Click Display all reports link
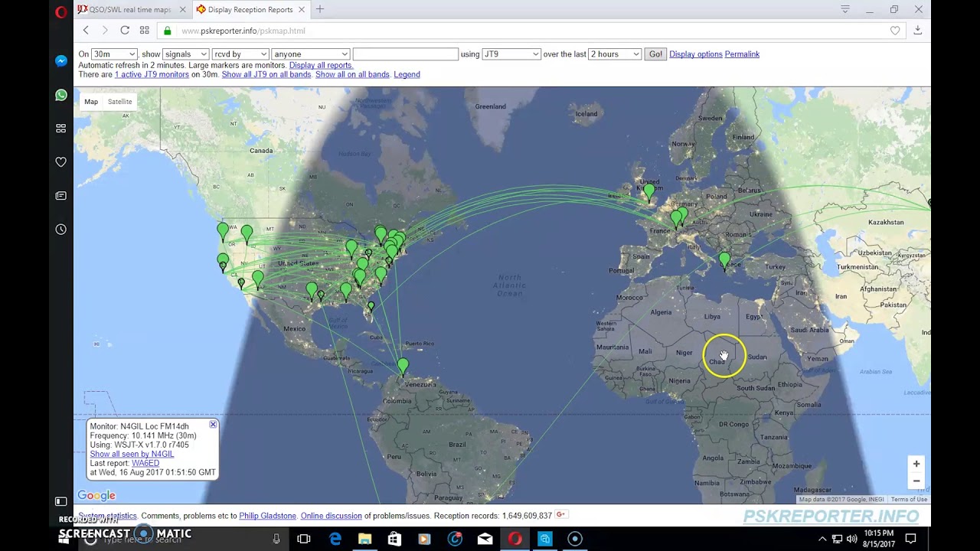Image resolution: width=980 pixels, height=551 pixels. 321,65
